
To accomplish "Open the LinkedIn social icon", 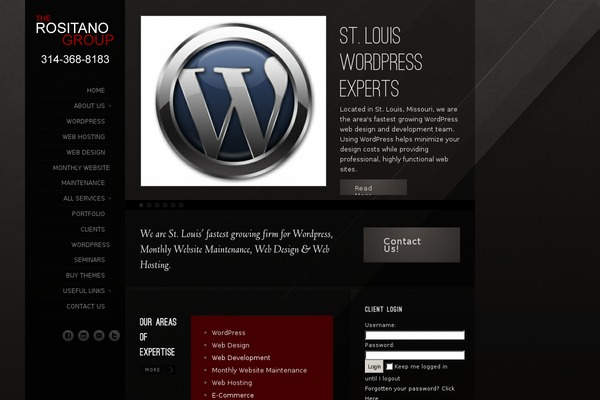I will click(83, 336).
